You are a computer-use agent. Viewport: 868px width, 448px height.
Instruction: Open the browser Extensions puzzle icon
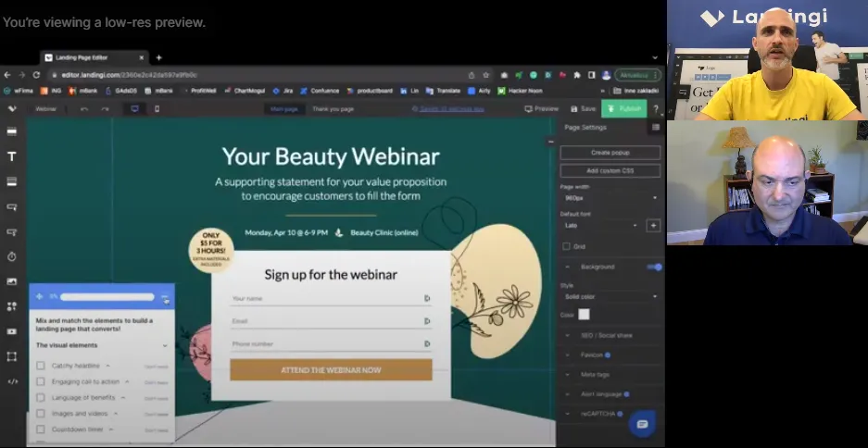coord(577,75)
